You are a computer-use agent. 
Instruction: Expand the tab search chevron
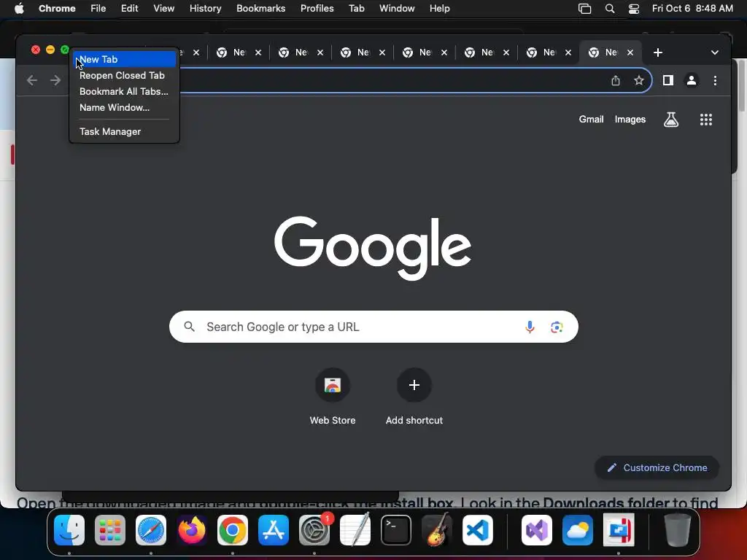tap(715, 52)
